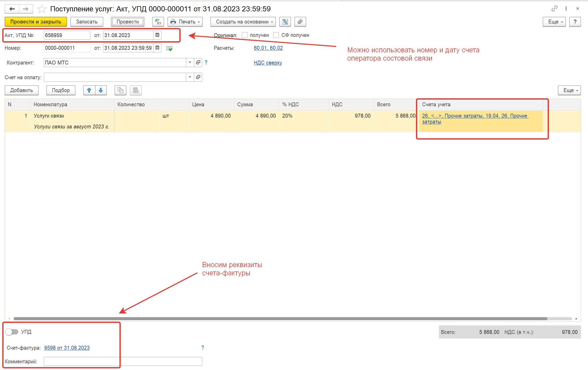
Task: Click the Комментарий input field
Action: click(123, 361)
